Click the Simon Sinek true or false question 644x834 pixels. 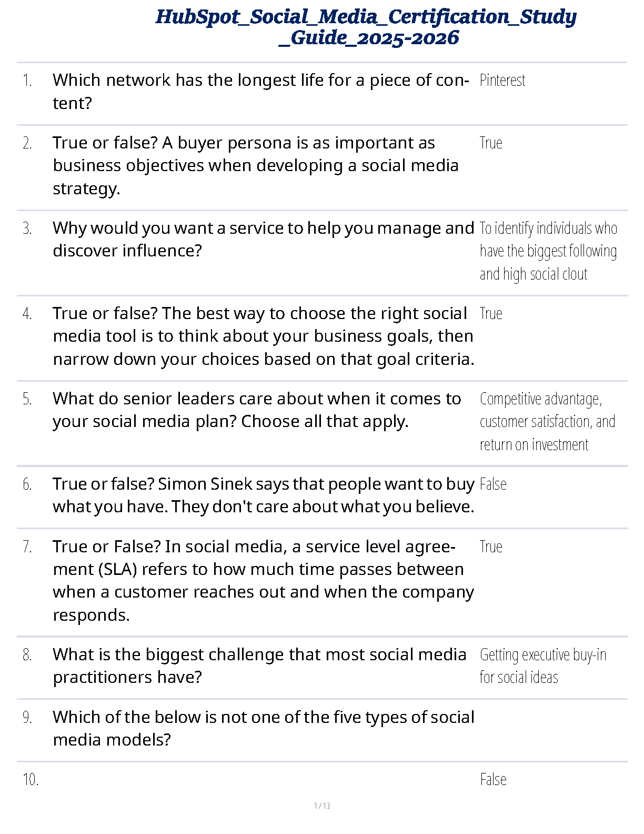(x=263, y=495)
